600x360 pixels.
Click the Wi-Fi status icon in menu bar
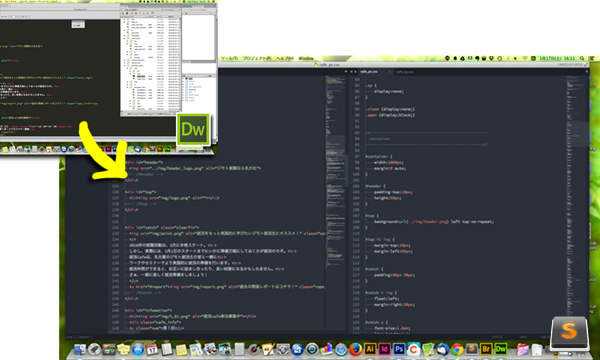[525, 59]
